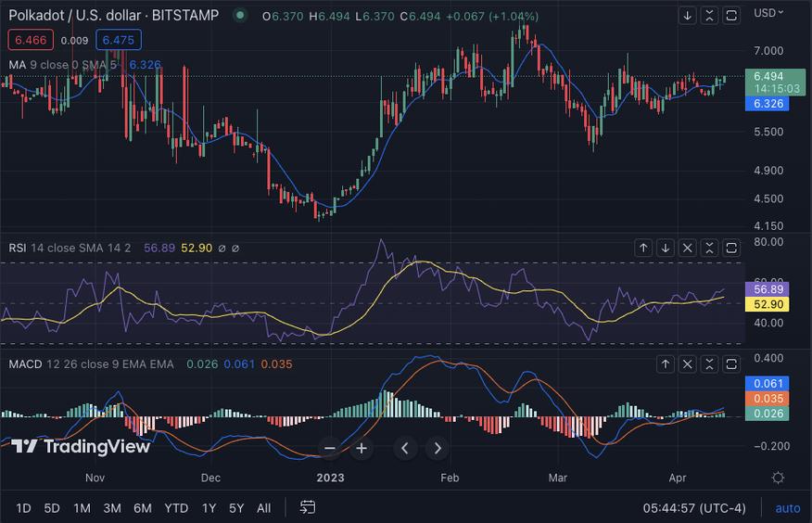Click the 6.466 sell price button
812x523 pixels.
tap(31, 40)
